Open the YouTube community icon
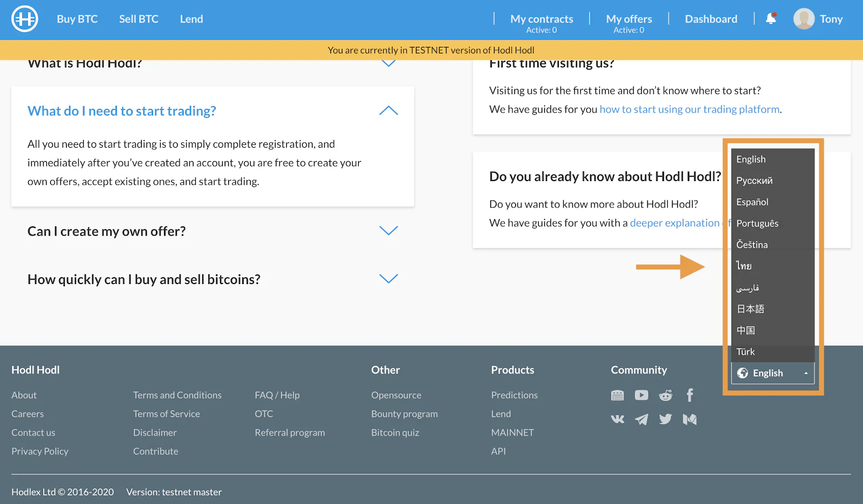 641,395
